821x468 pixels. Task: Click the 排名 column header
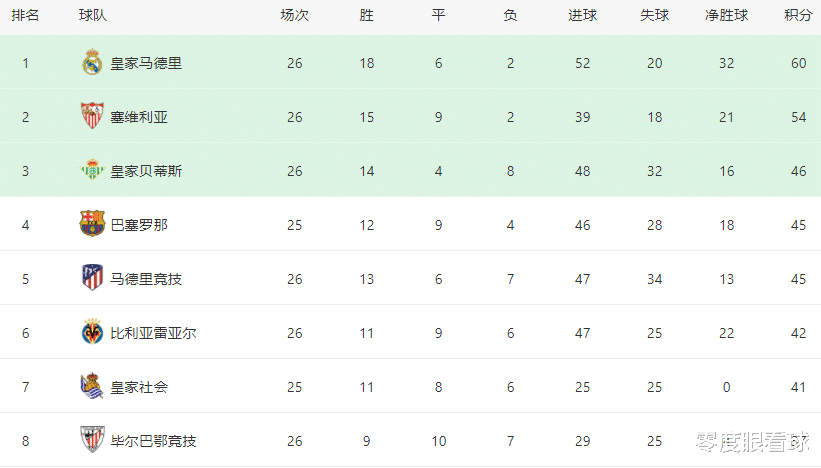(25, 16)
